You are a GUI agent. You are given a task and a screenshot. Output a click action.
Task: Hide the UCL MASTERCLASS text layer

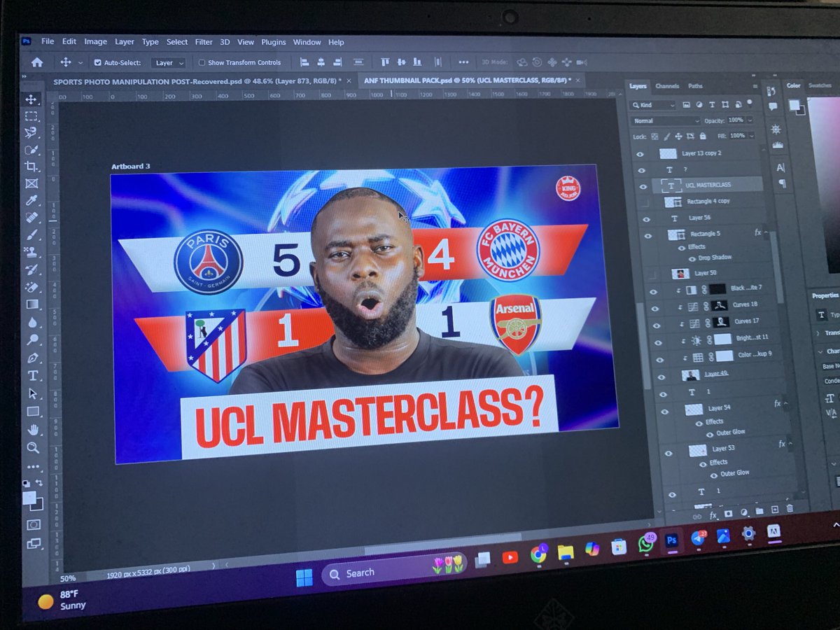pyautogui.click(x=643, y=185)
